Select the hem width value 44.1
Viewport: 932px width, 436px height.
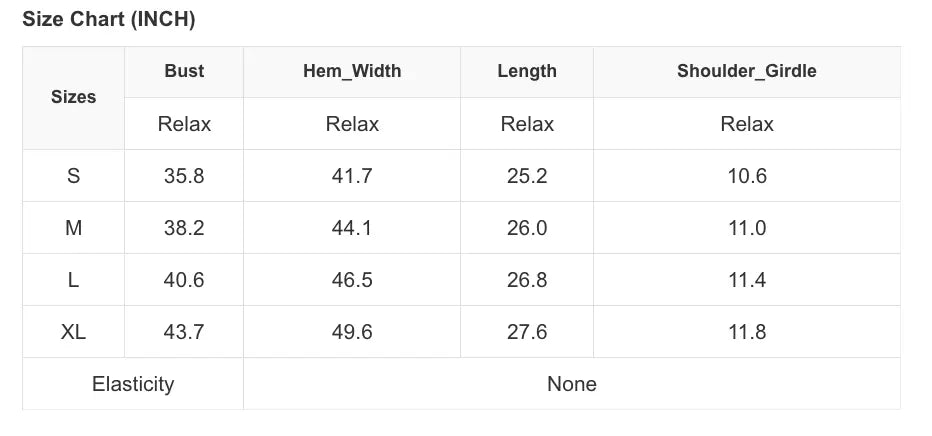click(x=352, y=228)
